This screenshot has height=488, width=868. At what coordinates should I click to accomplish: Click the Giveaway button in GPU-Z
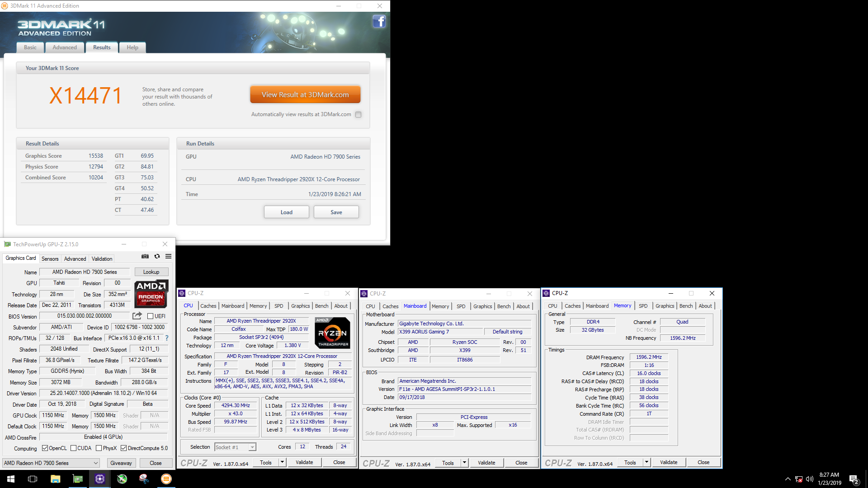[121, 463]
